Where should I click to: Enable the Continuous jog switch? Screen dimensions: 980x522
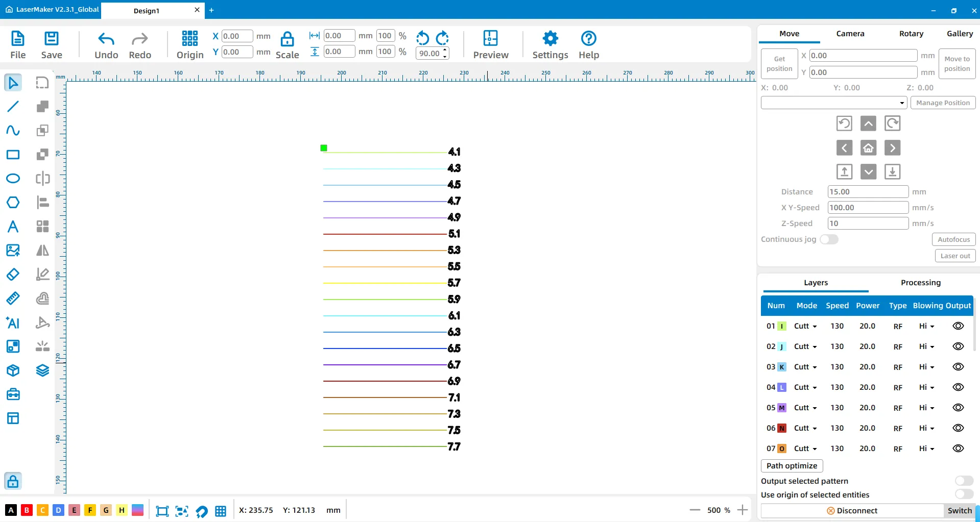click(x=829, y=239)
